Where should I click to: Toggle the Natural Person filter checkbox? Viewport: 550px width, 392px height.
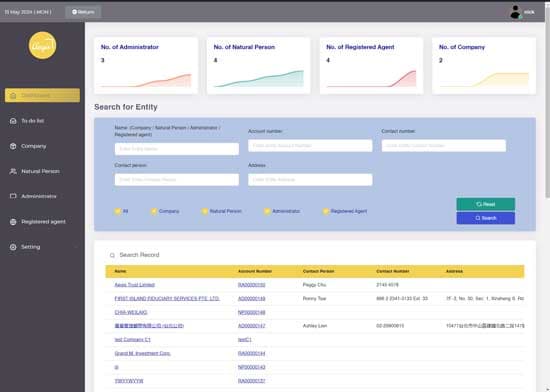(x=205, y=211)
